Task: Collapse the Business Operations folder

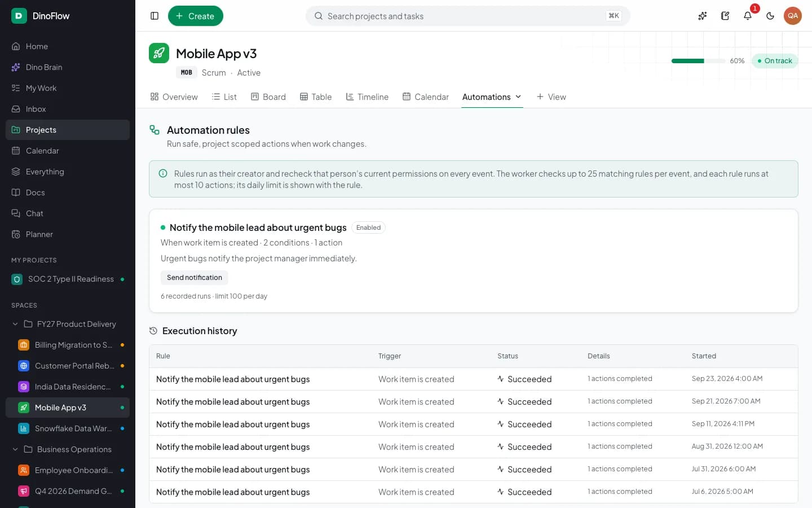Action: 15,449
